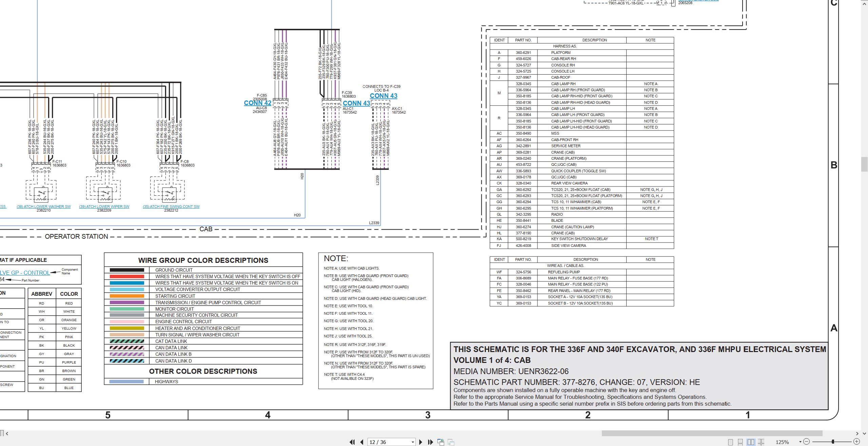This screenshot has height=446, width=868.
Task: Click the PU PURPLE abbreviation row
Action: tap(55, 362)
